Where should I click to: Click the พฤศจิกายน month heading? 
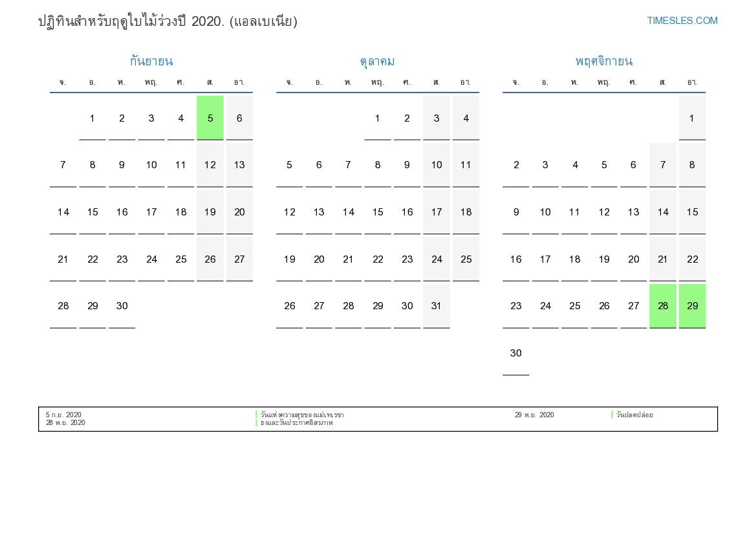603,61
